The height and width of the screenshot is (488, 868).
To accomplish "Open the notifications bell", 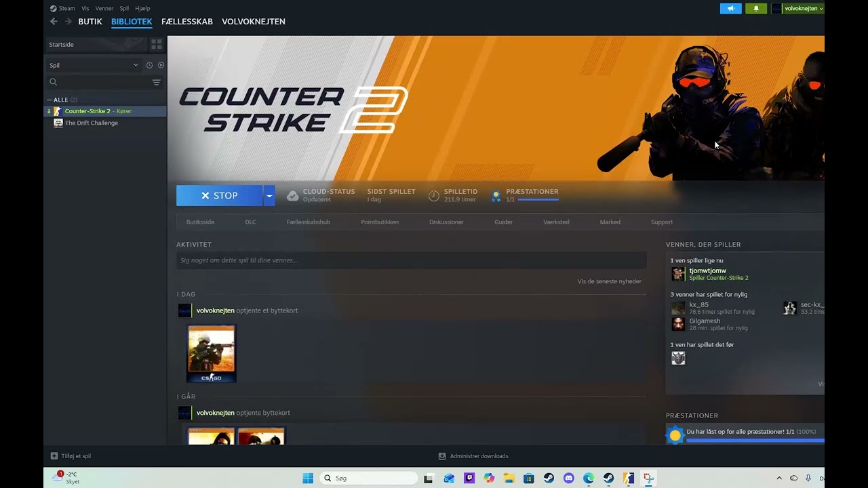I will coord(756,9).
